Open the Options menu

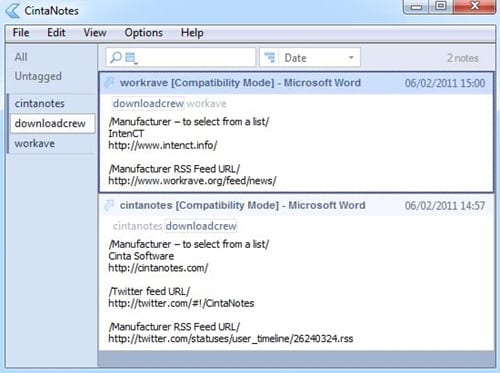[144, 33]
